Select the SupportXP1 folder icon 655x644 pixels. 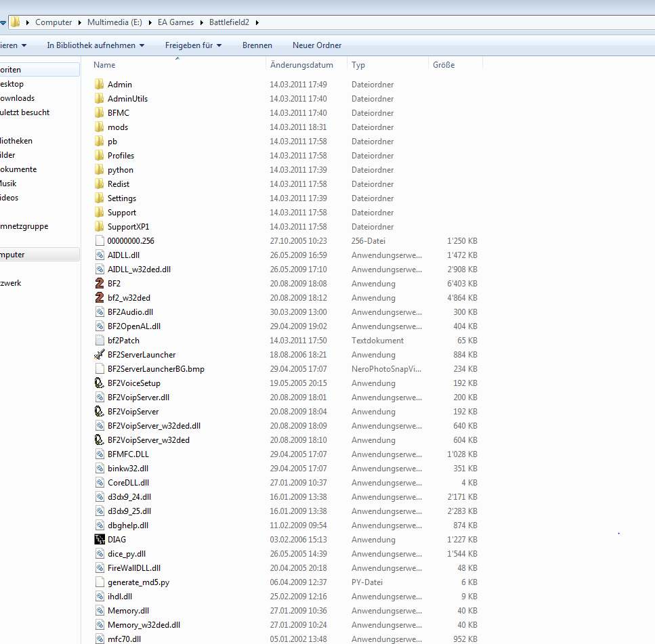99,226
